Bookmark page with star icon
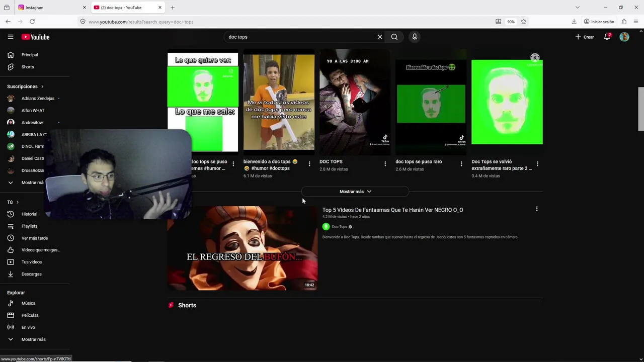The image size is (644, 362). [x=524, y=22]
